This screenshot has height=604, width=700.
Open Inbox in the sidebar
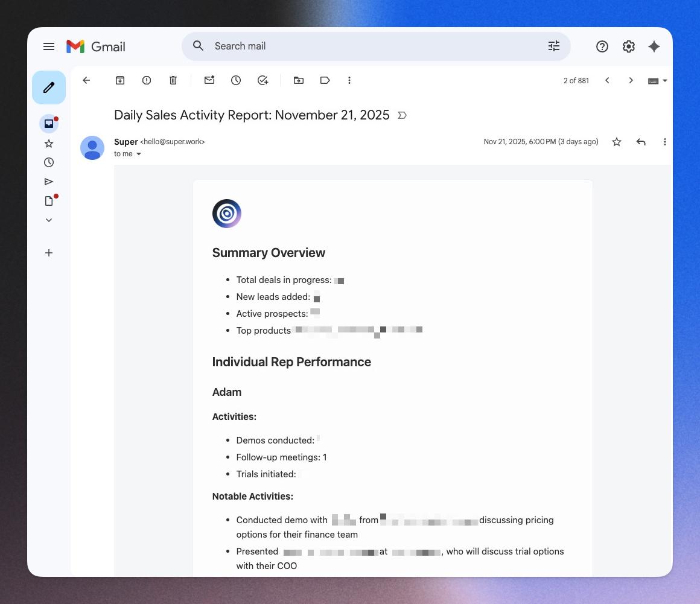pos(49,124)
